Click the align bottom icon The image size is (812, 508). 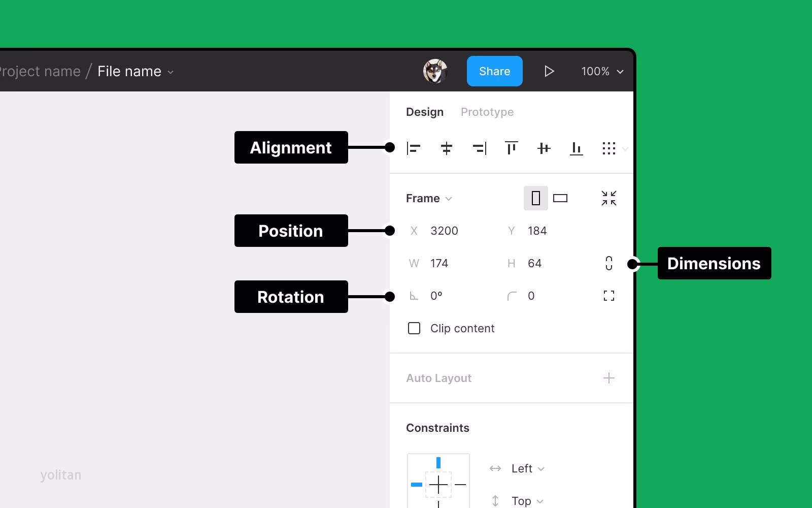[577, 148]
